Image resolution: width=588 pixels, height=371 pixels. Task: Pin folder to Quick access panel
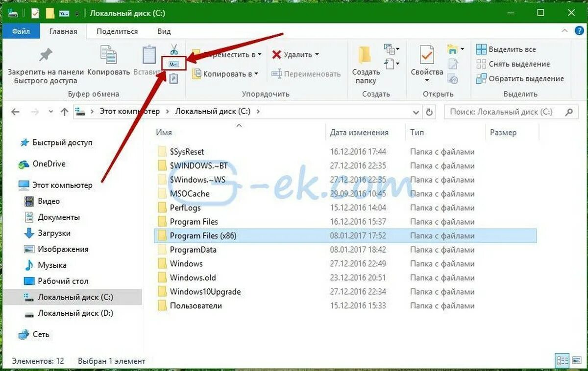click(x=46, y=65)
